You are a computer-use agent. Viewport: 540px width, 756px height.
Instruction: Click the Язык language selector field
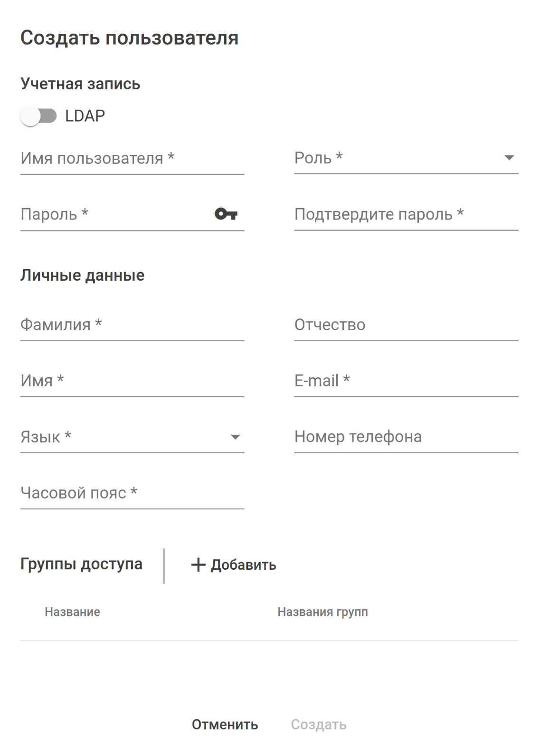pyautogui.click(x=123, y=437)
